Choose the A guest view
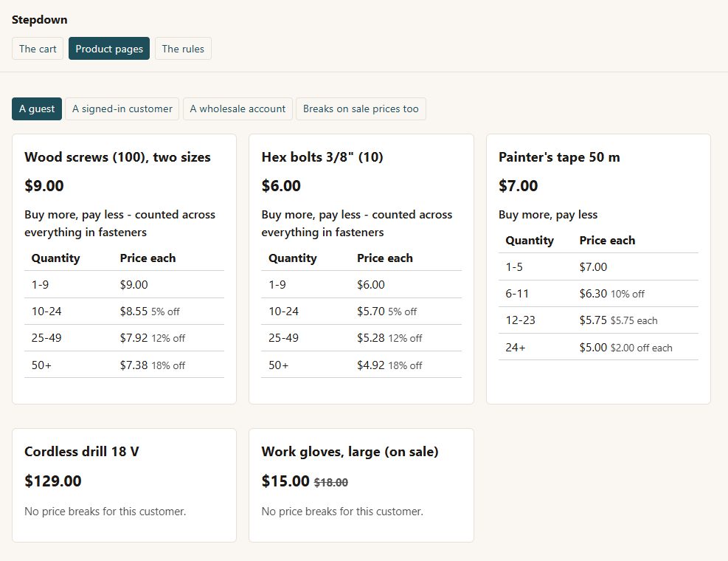Viewport: 728px width, 561px height. (x=37, y=109)
